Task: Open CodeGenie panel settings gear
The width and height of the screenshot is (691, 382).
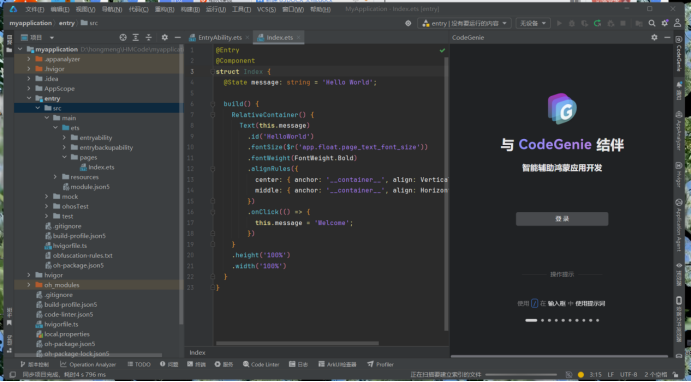Action: point(654,37)
